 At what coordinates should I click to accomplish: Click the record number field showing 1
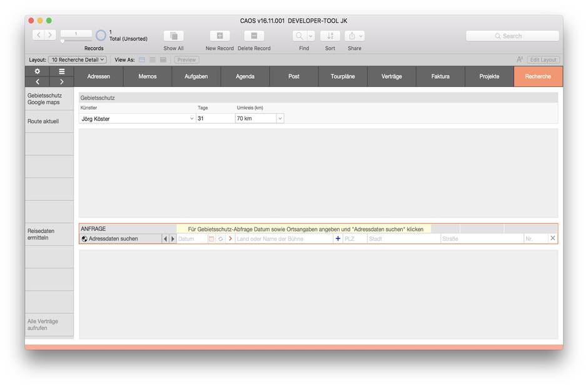coord(76,34)
